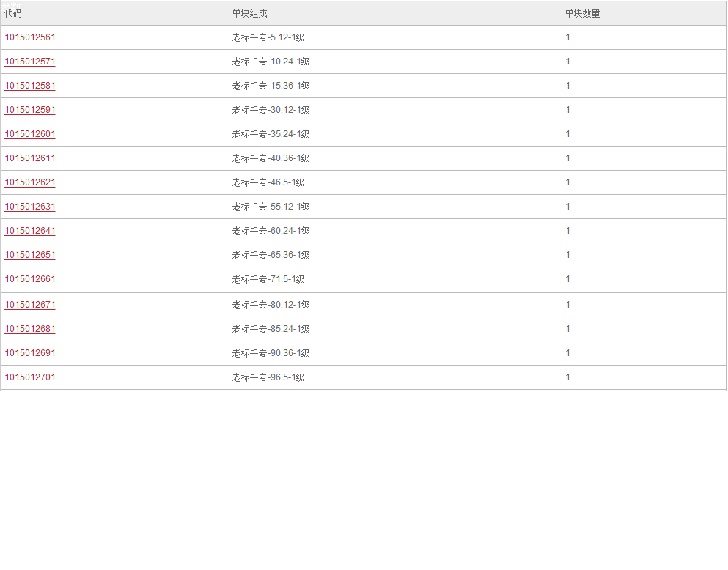This screenshot has height=570, width=728.
Task: Open code link 1015012691
Action: (30, 353)
